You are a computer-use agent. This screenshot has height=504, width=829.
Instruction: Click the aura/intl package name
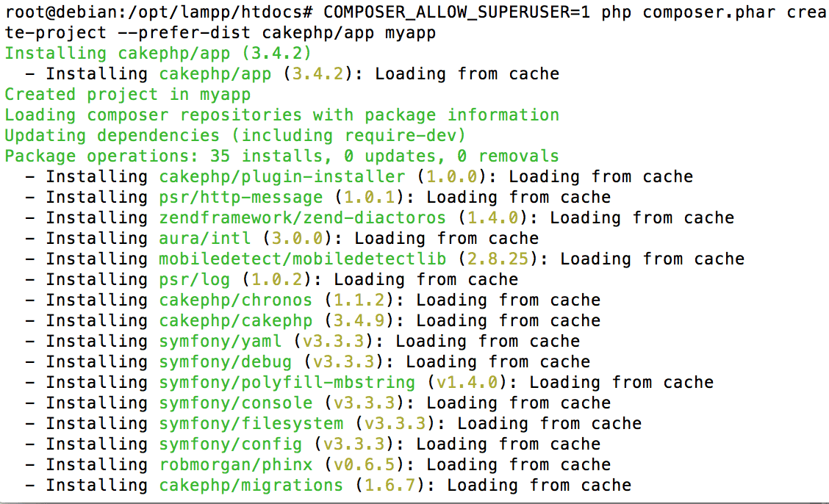tap(204, 238)
